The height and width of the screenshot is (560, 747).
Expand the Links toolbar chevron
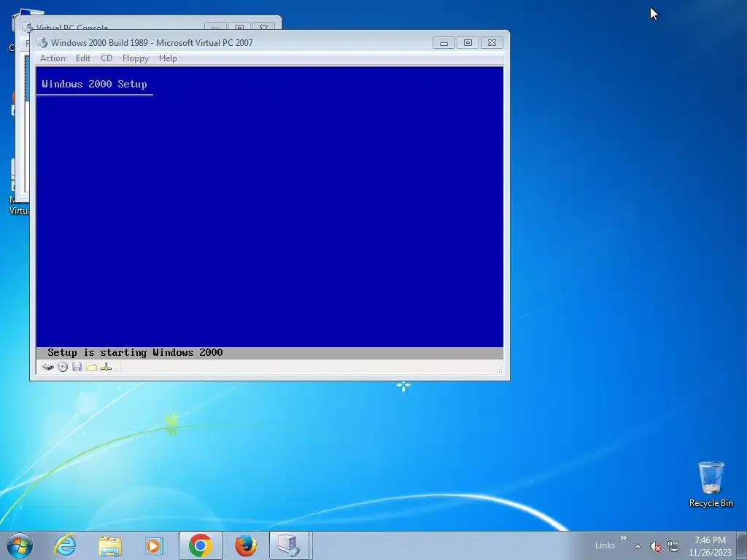(x=623, y=537)
